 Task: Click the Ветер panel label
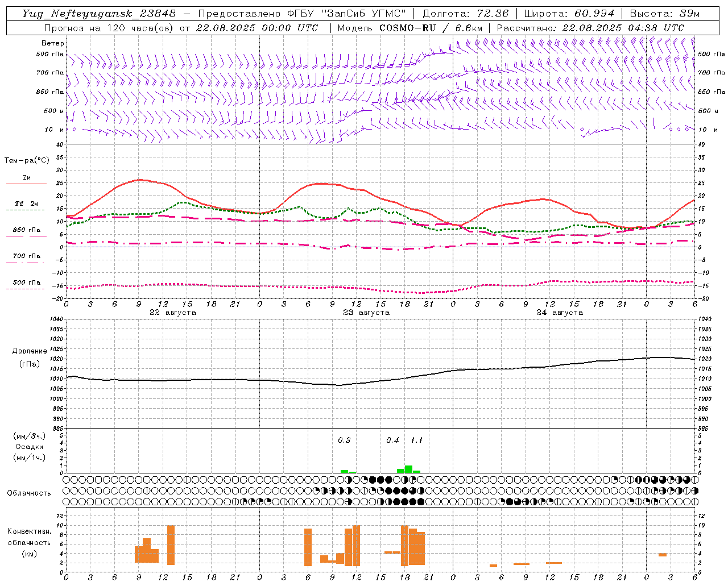(53, 43)
